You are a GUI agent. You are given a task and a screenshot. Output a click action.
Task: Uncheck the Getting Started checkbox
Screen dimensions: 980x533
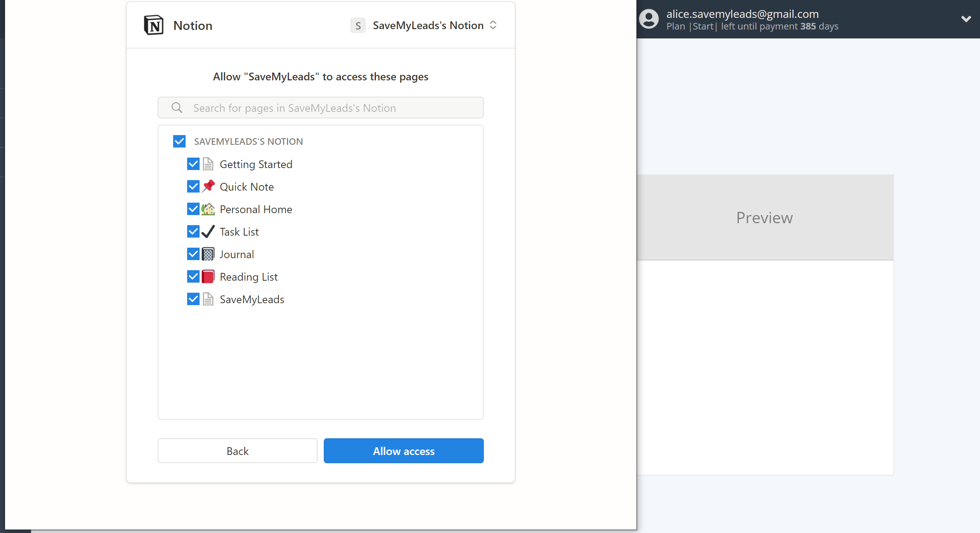pyautogui.click(x=193, y=164)
